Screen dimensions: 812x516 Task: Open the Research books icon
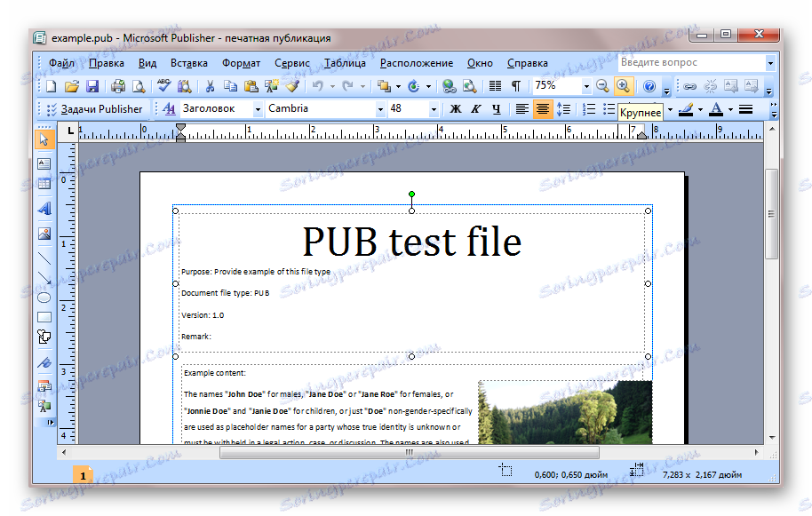click(185, 86)
